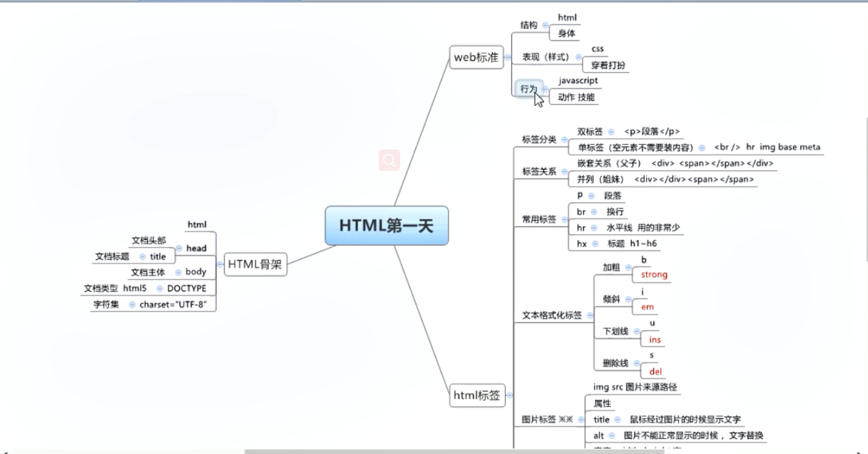Collapse the body node's children

(178, 272)
